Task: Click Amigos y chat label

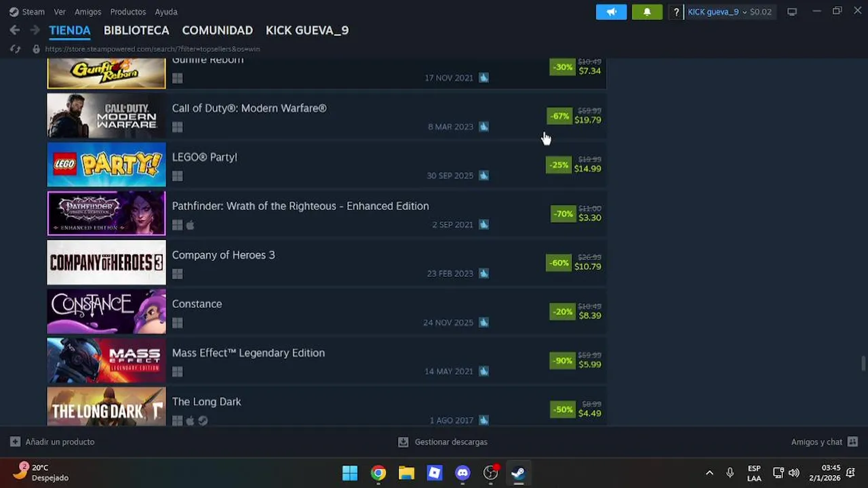Action: pos(816,442)
